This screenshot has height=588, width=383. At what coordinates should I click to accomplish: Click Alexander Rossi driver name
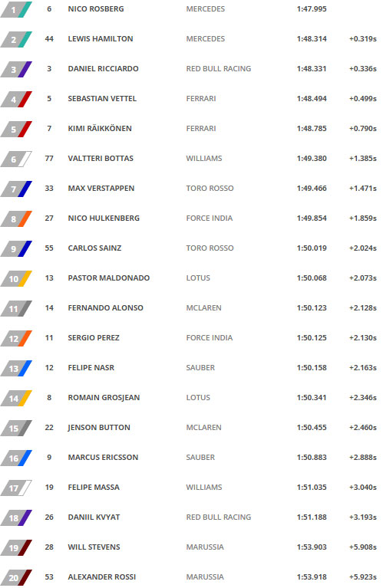[x=102, y=577]
